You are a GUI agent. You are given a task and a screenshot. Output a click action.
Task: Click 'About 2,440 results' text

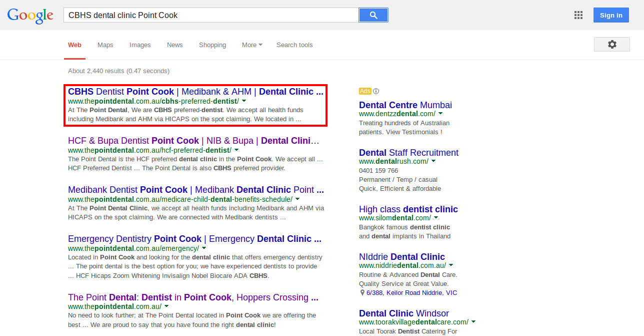coord(96,71)
